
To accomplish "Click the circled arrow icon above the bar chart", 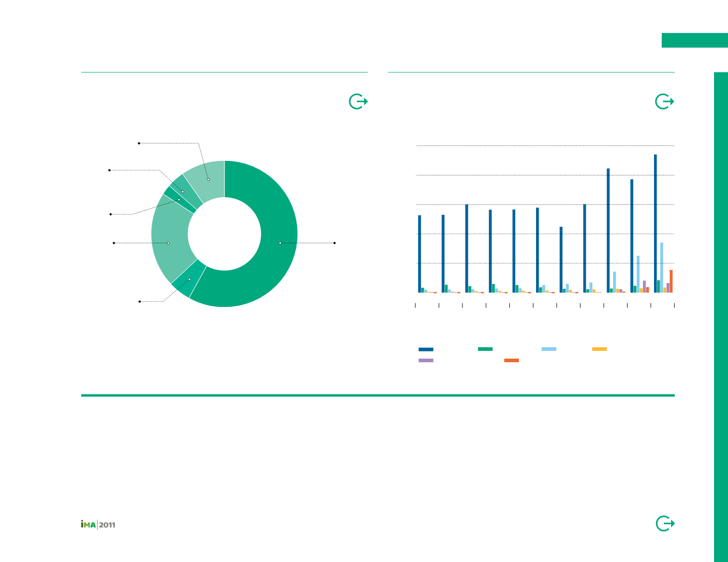I will point(665,102).
